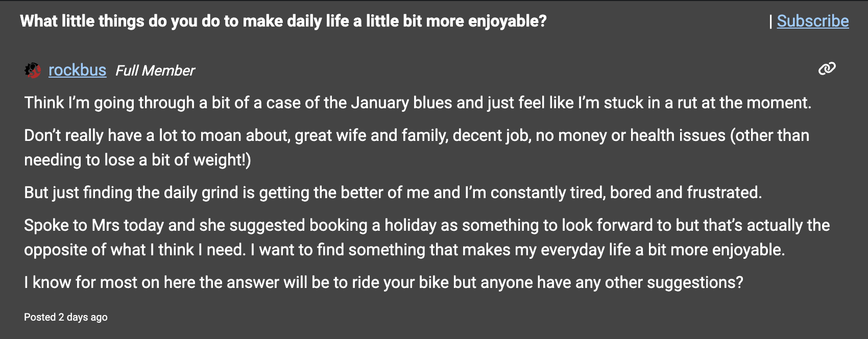Click the word "enjoyable?" in the thread title
The height and width of the screenshot is (339, 868).
(x=507, y=21)
